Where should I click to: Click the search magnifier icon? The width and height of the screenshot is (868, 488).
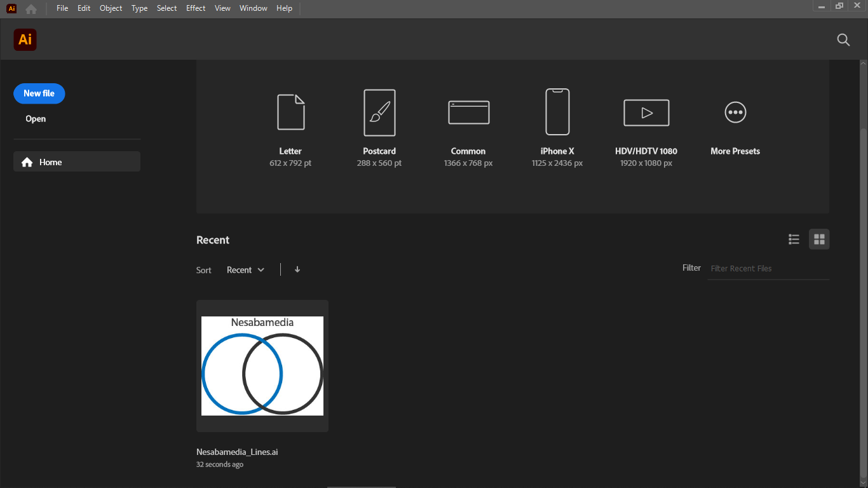[x=843, y=40]
